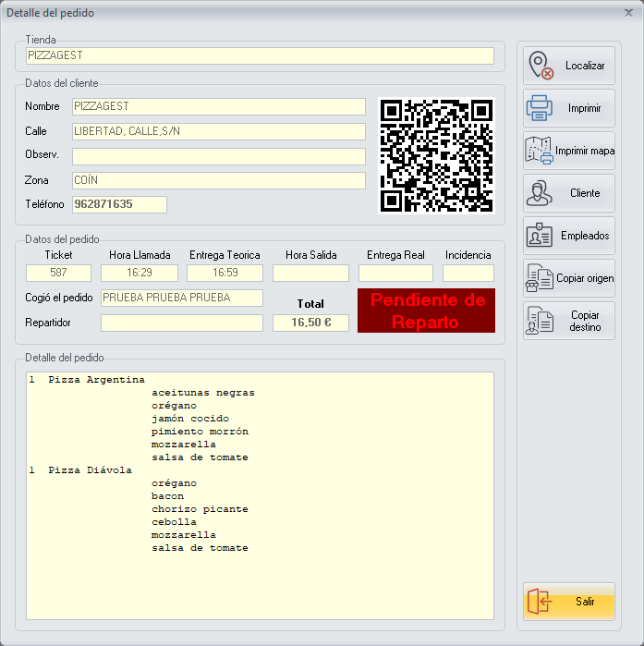Click the empty Repartidor field

click(x=181, y=323)
